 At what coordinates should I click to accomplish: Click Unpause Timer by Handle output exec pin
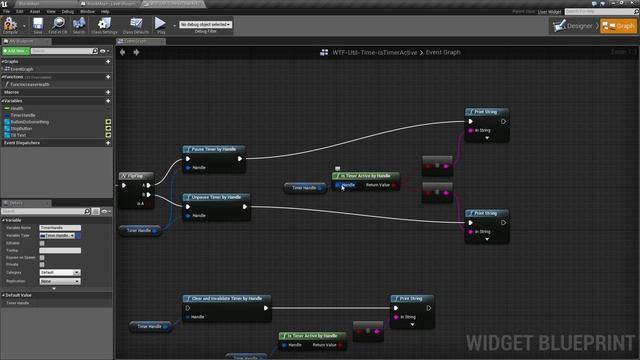click(x=245, y=207)
